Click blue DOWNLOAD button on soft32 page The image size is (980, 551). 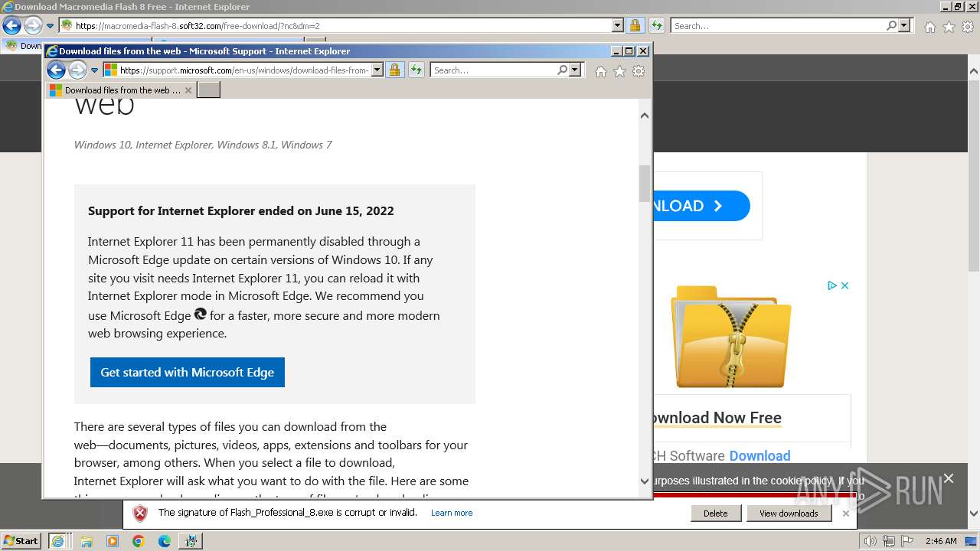(701, 206)
